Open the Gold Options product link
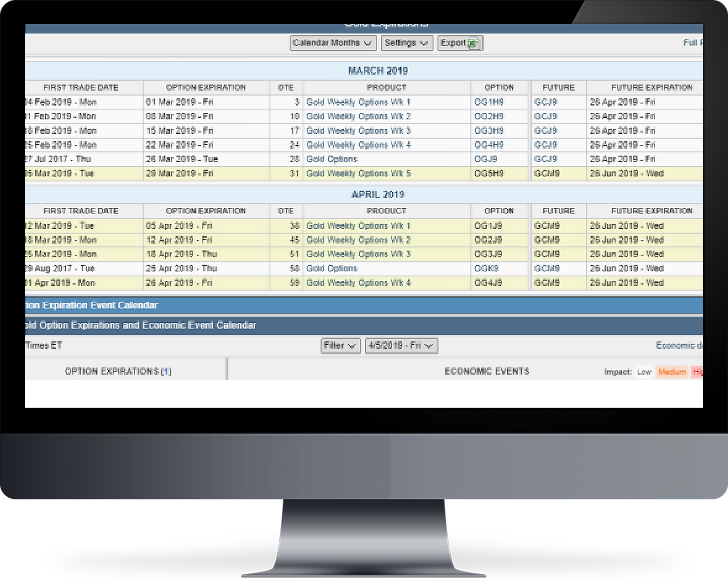Image resolution: width=728 pixels, height=579 pixels. pos(332,159)
